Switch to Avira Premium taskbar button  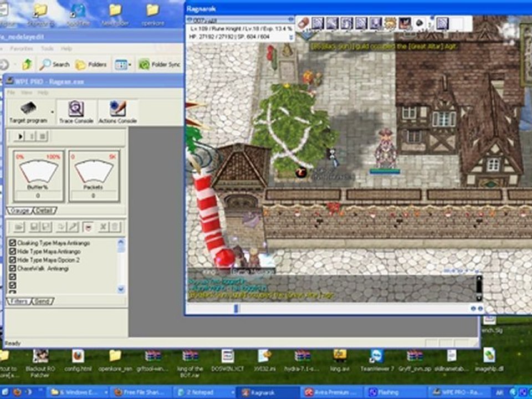[x=331, y=392]
